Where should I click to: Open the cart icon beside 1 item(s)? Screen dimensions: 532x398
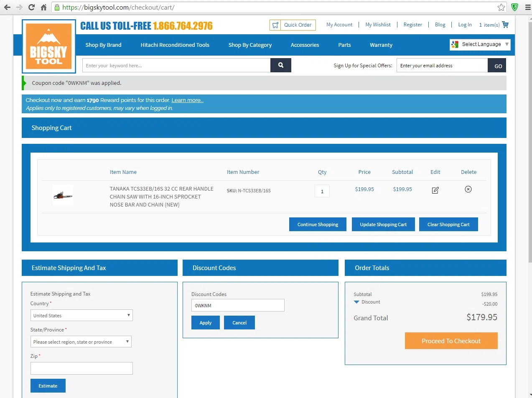click(x=505, y=25)
